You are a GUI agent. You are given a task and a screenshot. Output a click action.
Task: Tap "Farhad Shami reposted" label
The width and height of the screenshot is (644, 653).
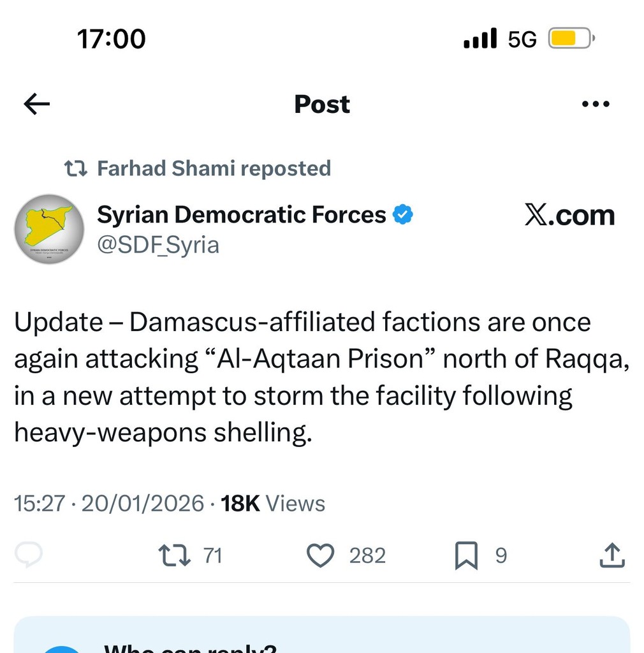(x=214, y=168)
